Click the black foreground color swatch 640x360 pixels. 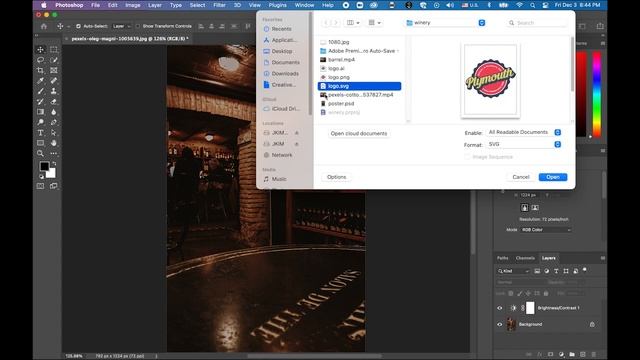[x=44, y=166]
